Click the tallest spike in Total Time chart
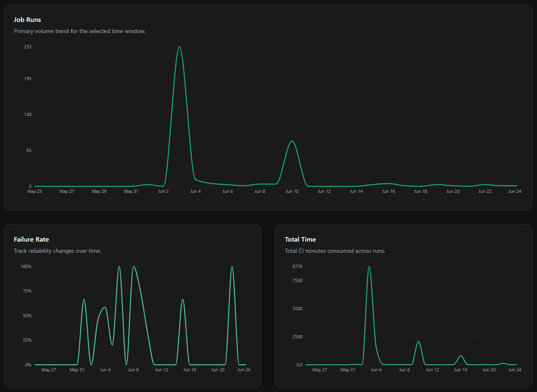 [x=369, y=267]
